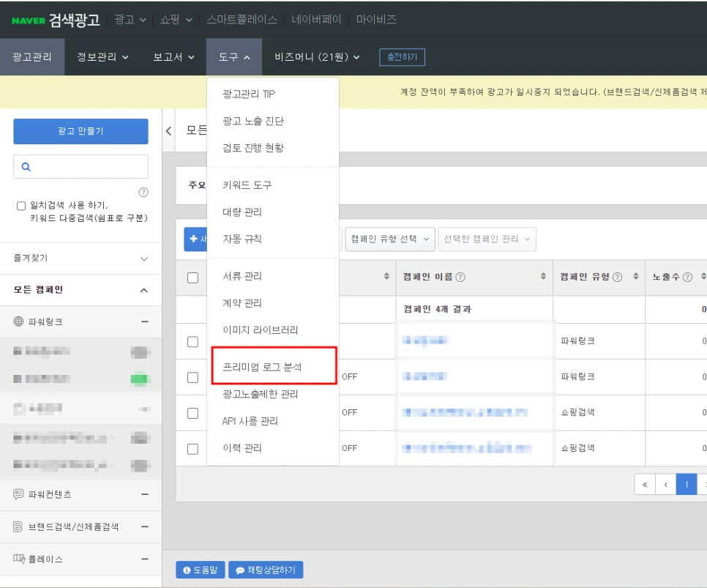Image resolution: width=707 pixels, height=588 pixels.
Task: Click the 파워컨텐츠 chat icon
Action: (18, 494)
